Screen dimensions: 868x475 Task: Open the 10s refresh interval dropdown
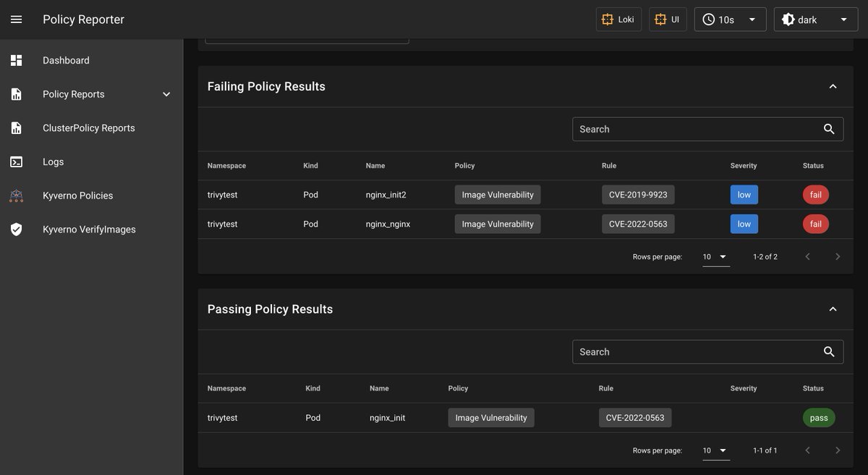(x=730, y=20)
